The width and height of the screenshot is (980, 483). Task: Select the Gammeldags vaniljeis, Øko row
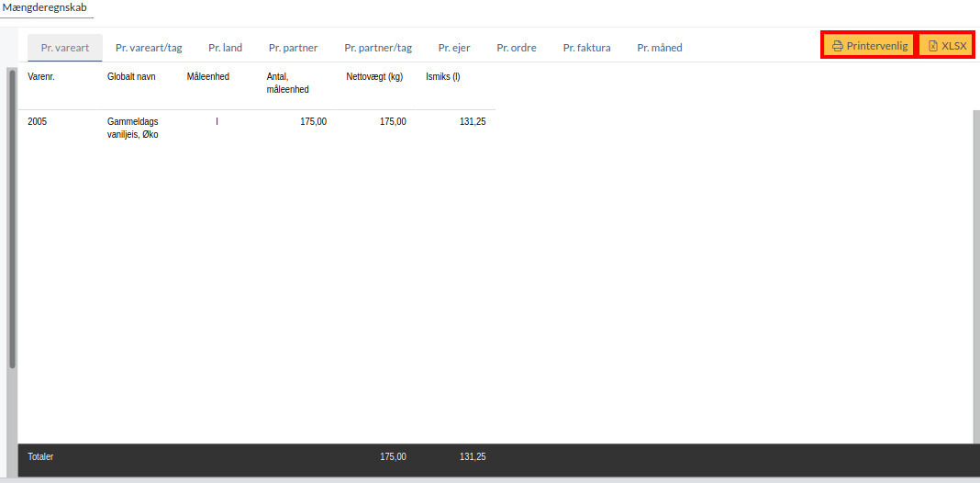click(x=133, y=128)
